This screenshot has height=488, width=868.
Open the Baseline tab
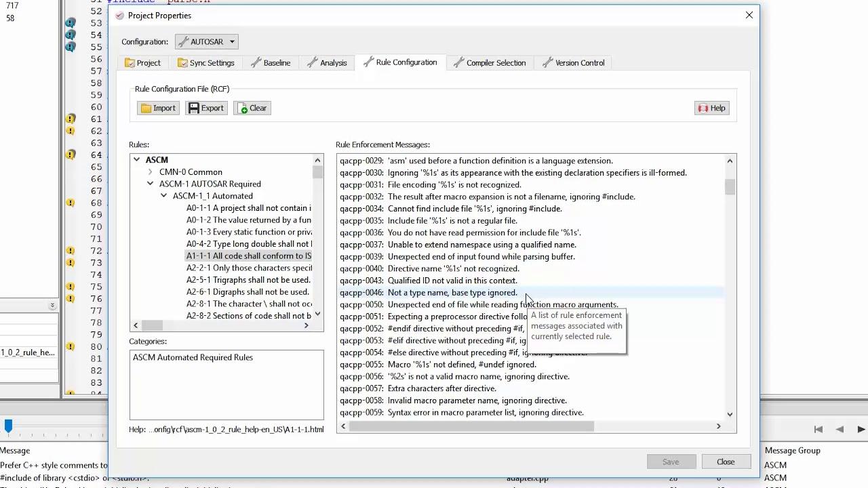coord(271,63)
